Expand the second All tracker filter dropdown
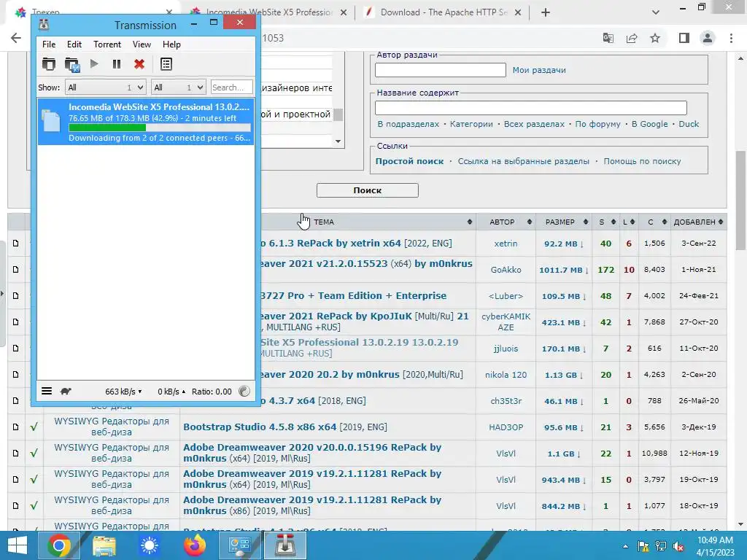The width and height of the screenshot is (747, 560). [x=178, y=87]
